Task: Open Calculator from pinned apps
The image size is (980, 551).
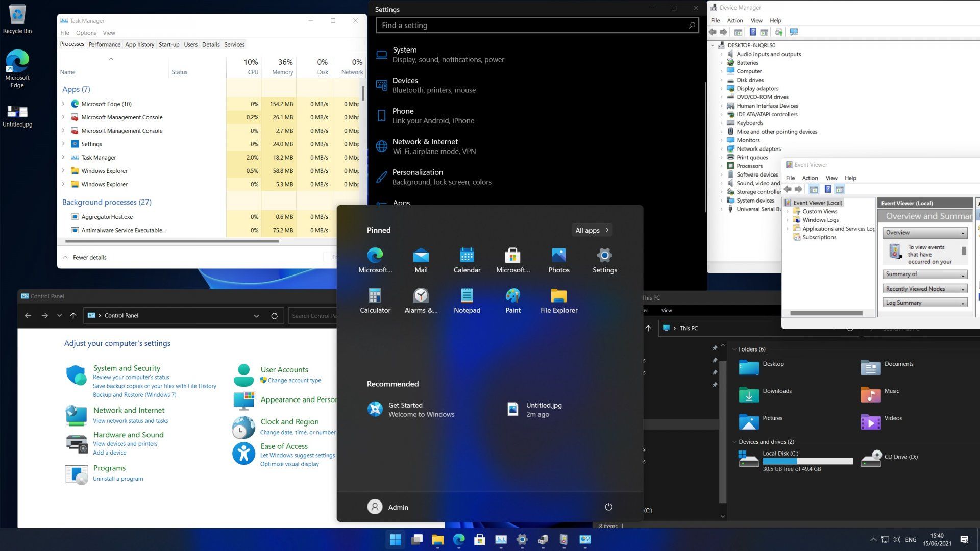Action: [x=375, y=300]
